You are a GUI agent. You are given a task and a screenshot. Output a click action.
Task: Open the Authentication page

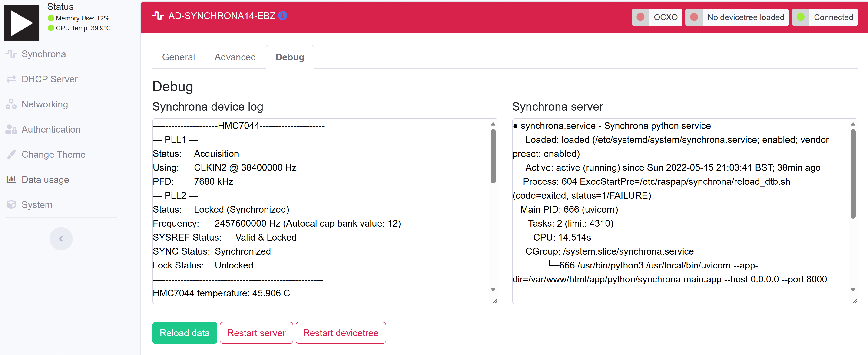tap(51, 129)
